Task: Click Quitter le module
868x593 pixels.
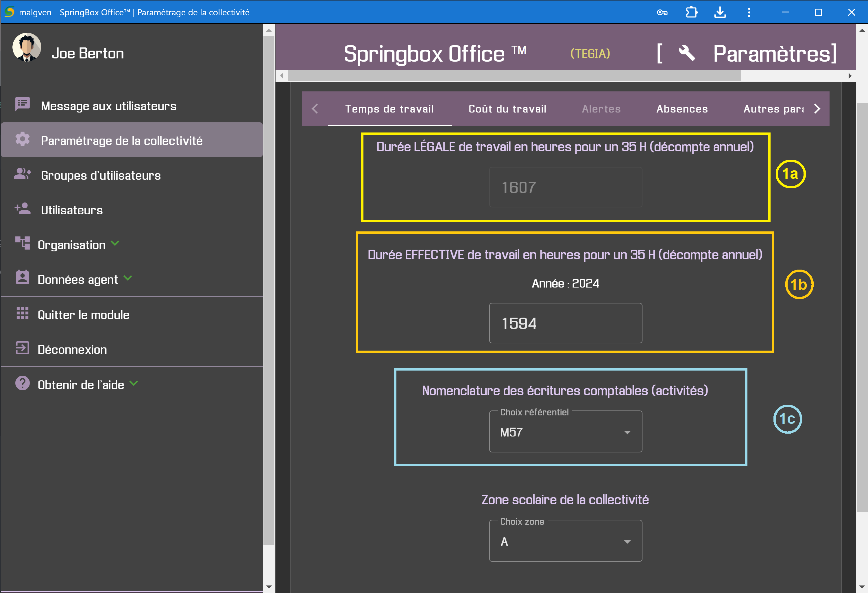Action: (x=132, y=315)
